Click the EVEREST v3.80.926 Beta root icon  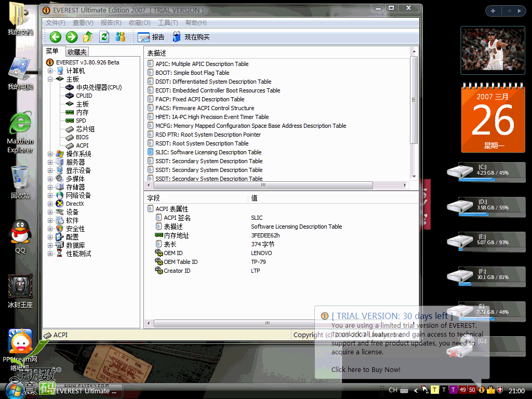(x=50, y=62)
